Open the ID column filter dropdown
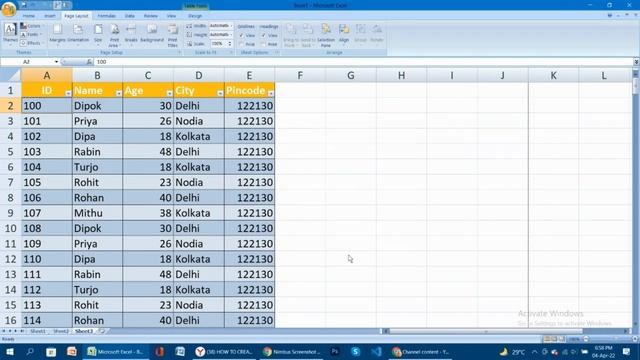The width and height of the screenshot is (640, 360). (x=68, y=93)
